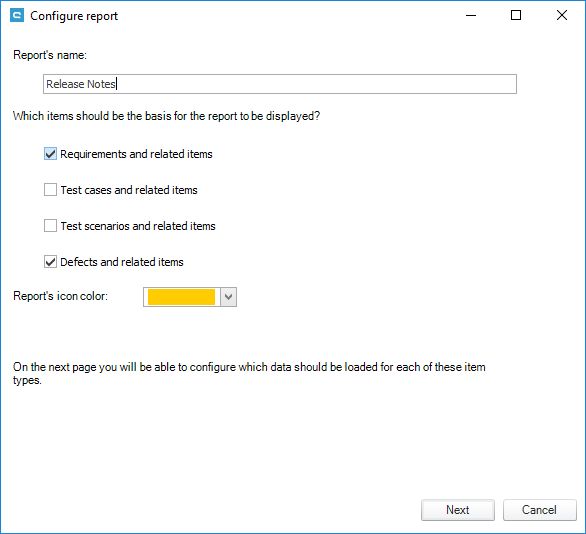Click the "Report's icon color:" label

click(x=61, y=296)
